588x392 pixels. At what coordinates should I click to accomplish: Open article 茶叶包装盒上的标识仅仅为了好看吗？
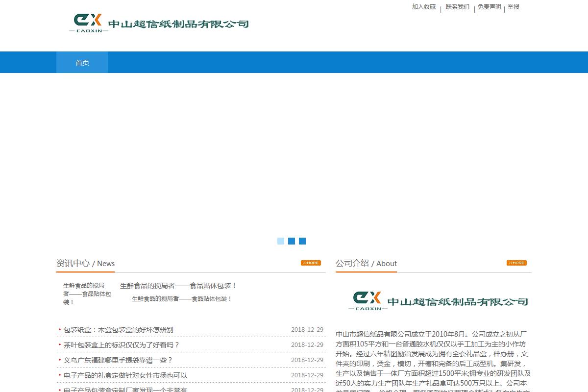122,345
